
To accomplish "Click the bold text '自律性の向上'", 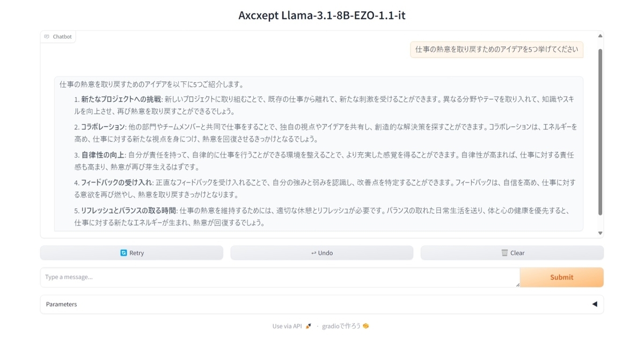I will tap(103, 155).
